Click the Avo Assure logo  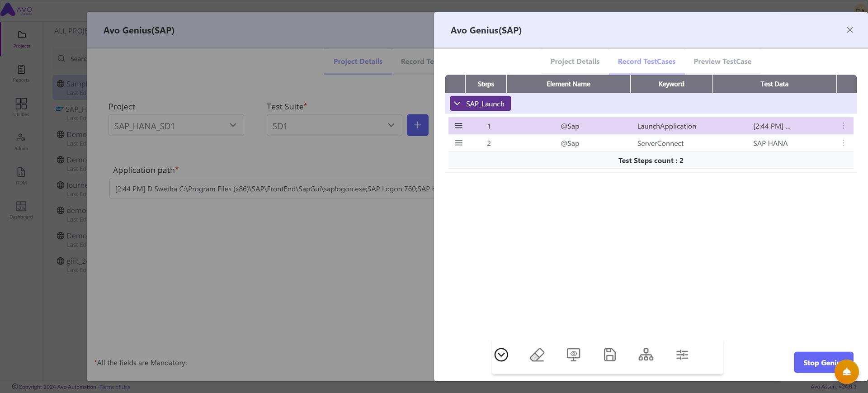pyautogui.click(x=17, y=9)
